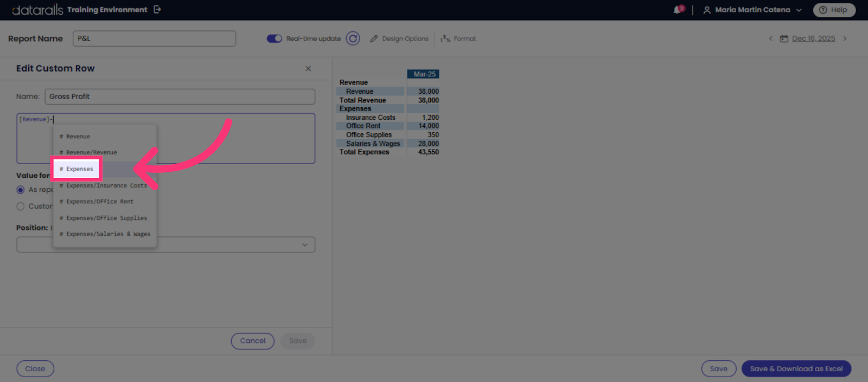Expand the Position dropdown
This screenshot has height=382, width=868.
165,244
